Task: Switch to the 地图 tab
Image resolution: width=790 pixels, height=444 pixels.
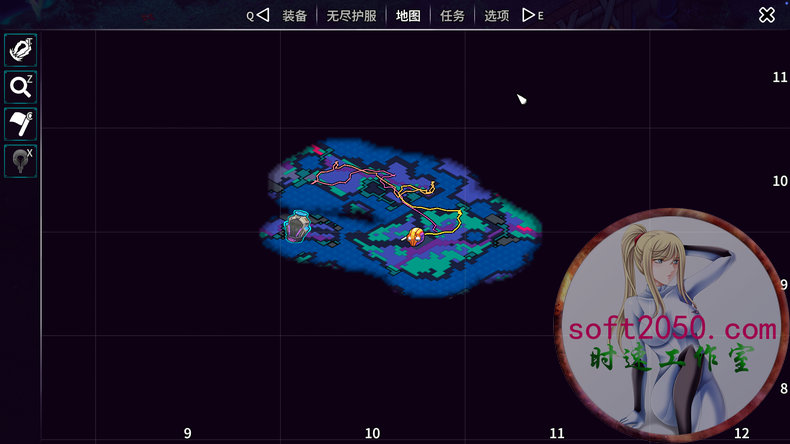Action: point(408,15)
